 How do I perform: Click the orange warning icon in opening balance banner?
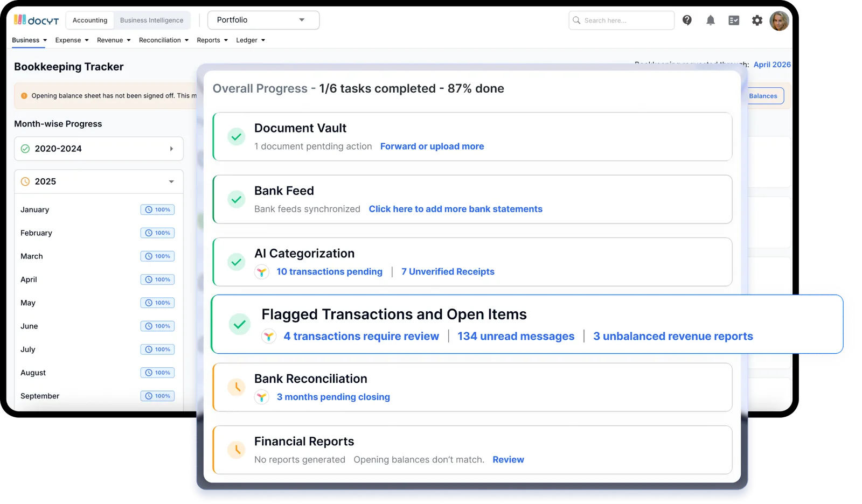point(24,96)
